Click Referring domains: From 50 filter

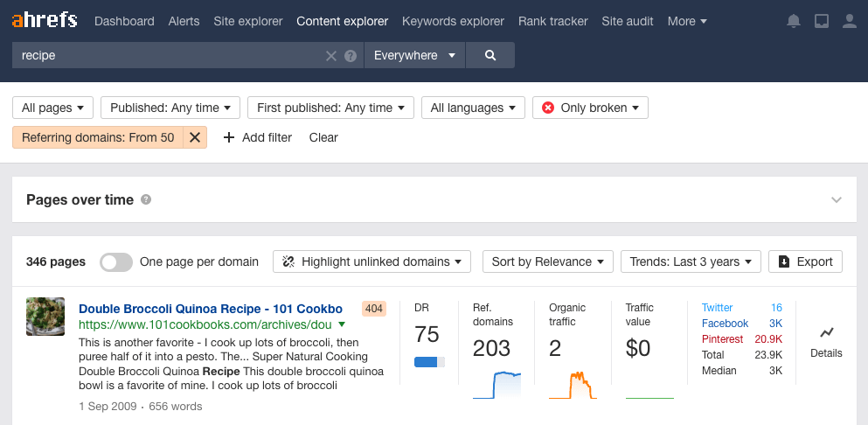click(98, 137)
